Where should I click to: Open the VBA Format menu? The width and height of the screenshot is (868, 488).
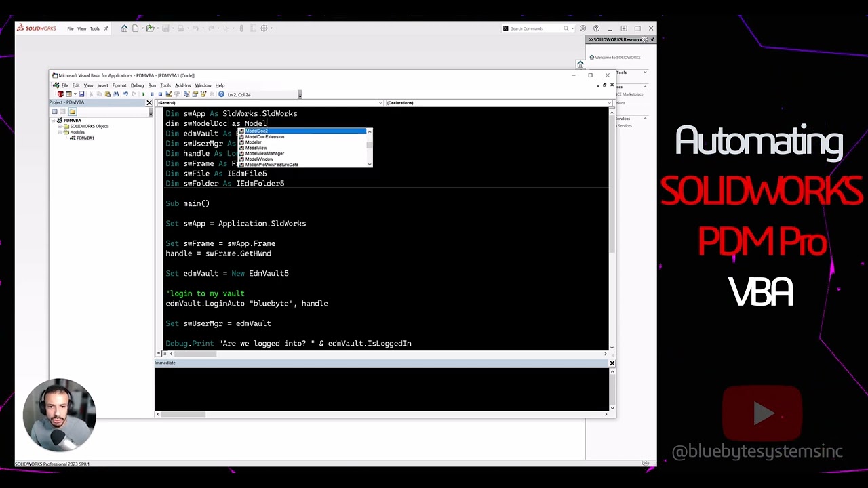(119, 85)
